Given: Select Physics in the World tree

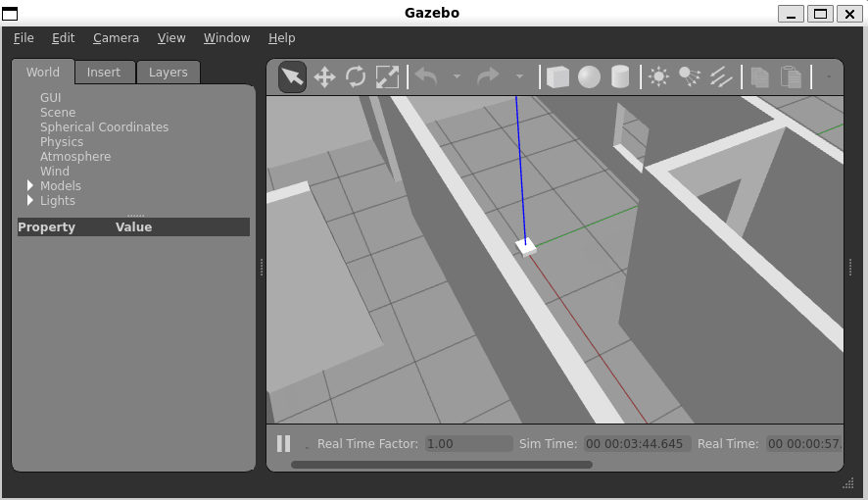Looking at the screenshot, I should pos(62,142).
